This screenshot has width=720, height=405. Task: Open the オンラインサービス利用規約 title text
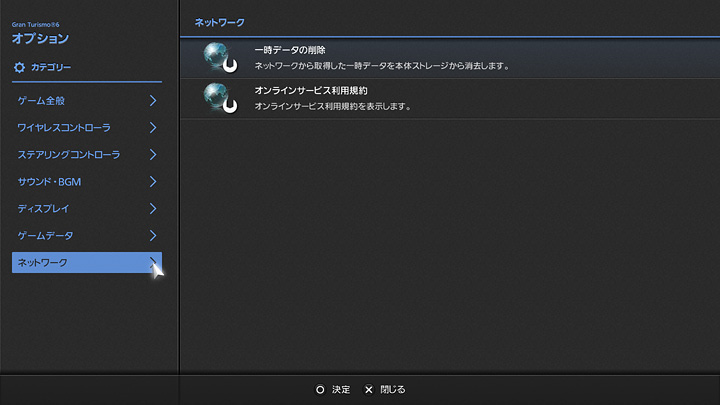(311, 90)
